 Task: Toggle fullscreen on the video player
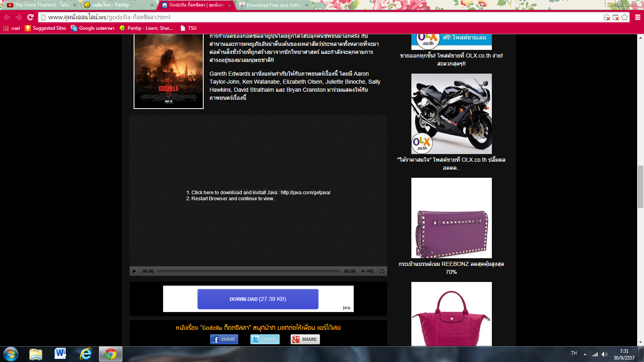click(382, 271)
